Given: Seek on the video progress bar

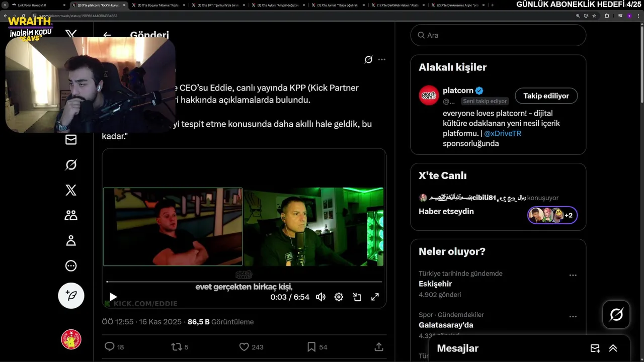Looking at the screenshot, I should coord(244,282).
